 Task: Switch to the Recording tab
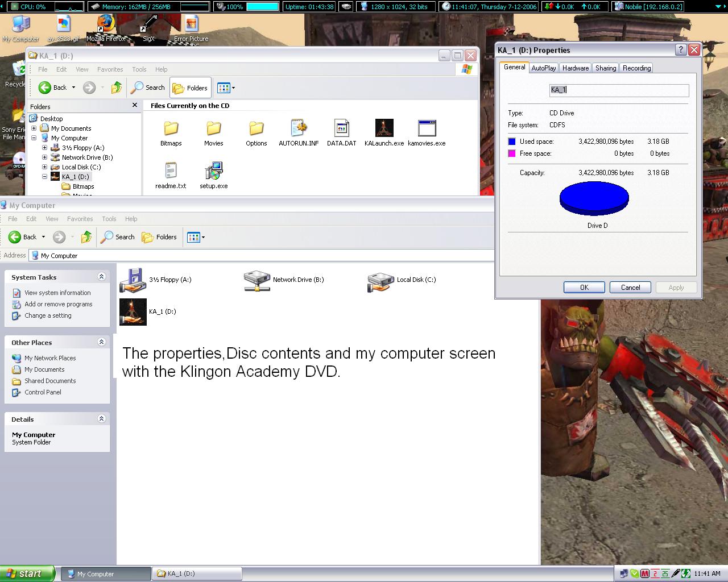tap(636, 68)
